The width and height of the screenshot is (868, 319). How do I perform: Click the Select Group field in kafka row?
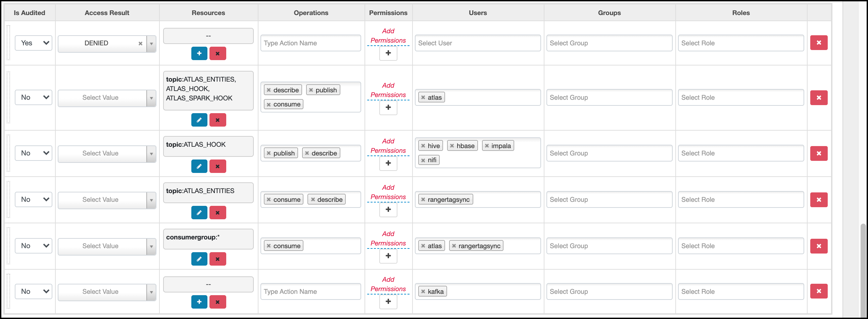[609, 292]
